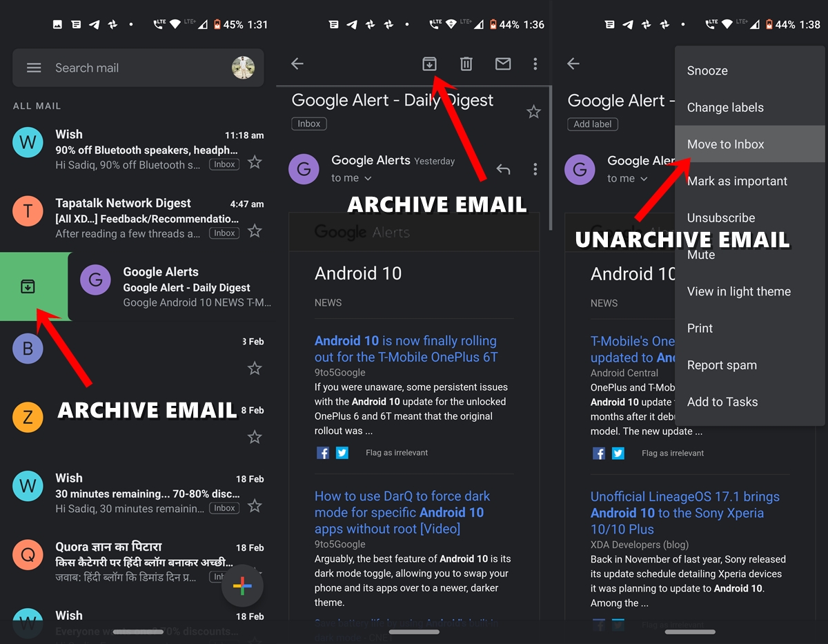The image size is (828, 644).
Task: Select Snooze from the overflow menu
Action: (750, 70)
